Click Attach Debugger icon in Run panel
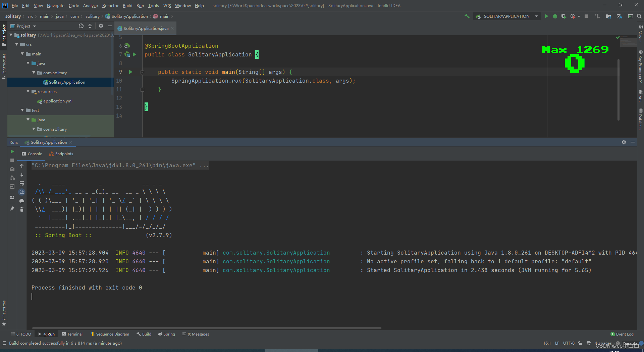 12,178
